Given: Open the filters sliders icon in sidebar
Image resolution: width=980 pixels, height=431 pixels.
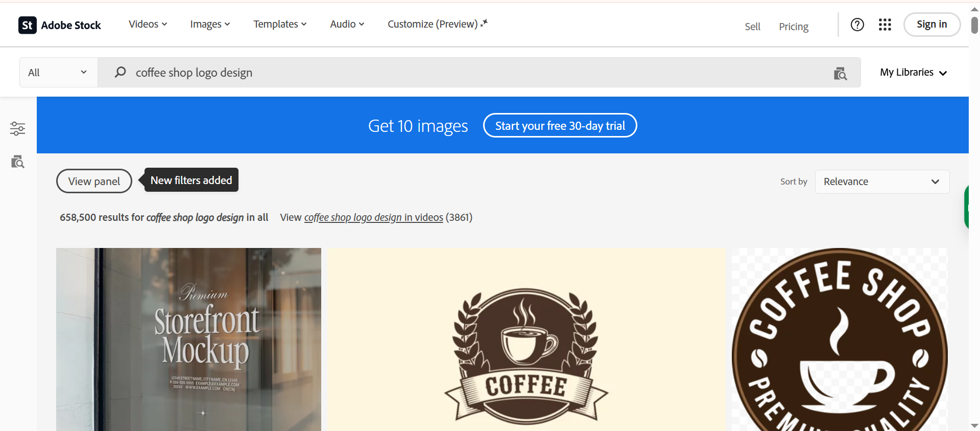Looking at the screenshot, I should tap(18, 128).
